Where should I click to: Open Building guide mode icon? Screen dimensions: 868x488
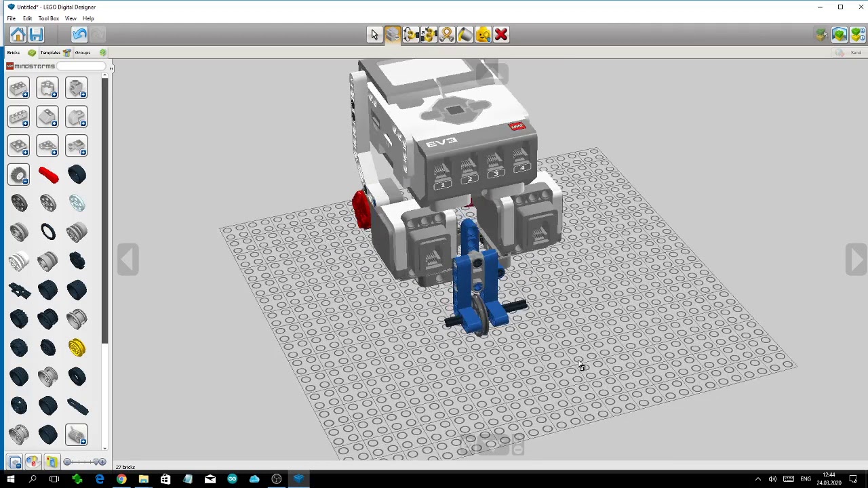coord(858,35)
